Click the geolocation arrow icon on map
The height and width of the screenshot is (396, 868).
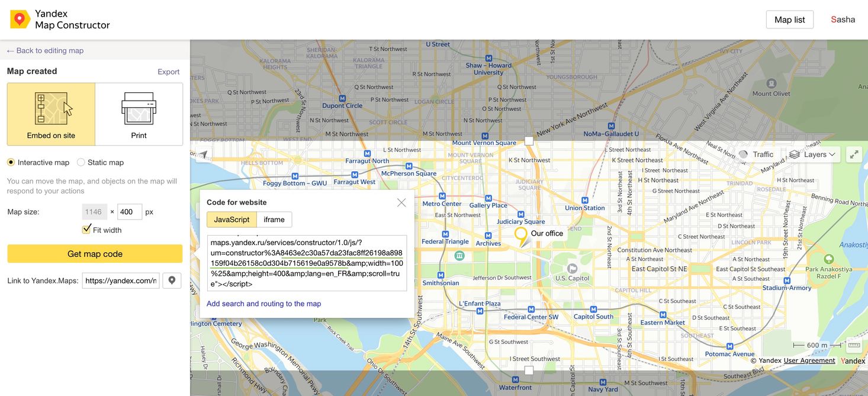(204, 154)
